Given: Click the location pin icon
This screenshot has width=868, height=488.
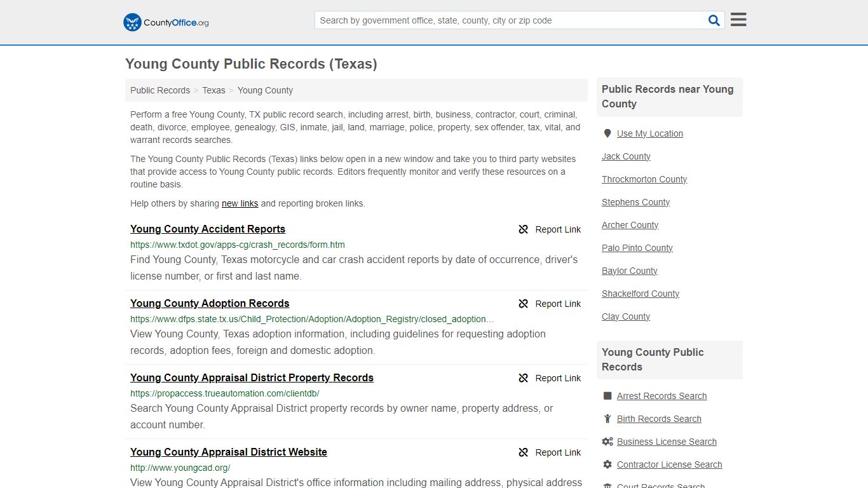Looking at the screenshot, I should [x=607, y=133].
